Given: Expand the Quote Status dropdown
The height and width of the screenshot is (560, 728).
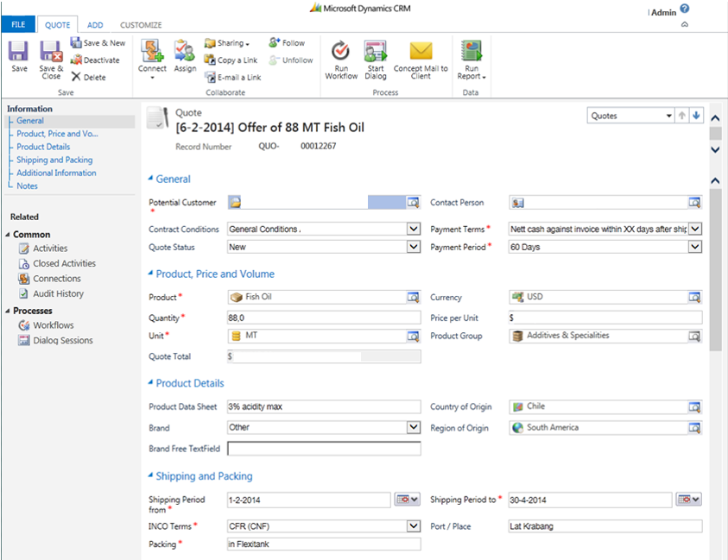Looking at the screenshot, I should [x=413, y=247].
